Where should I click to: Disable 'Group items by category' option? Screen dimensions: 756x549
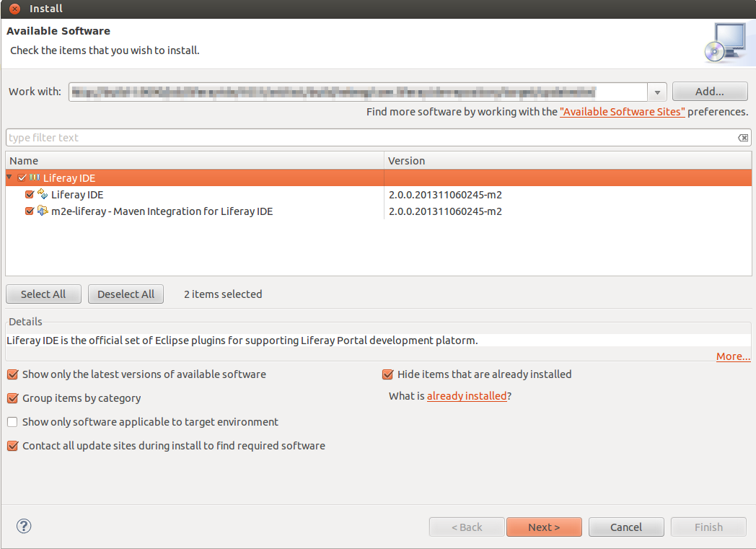coord(13,398)
